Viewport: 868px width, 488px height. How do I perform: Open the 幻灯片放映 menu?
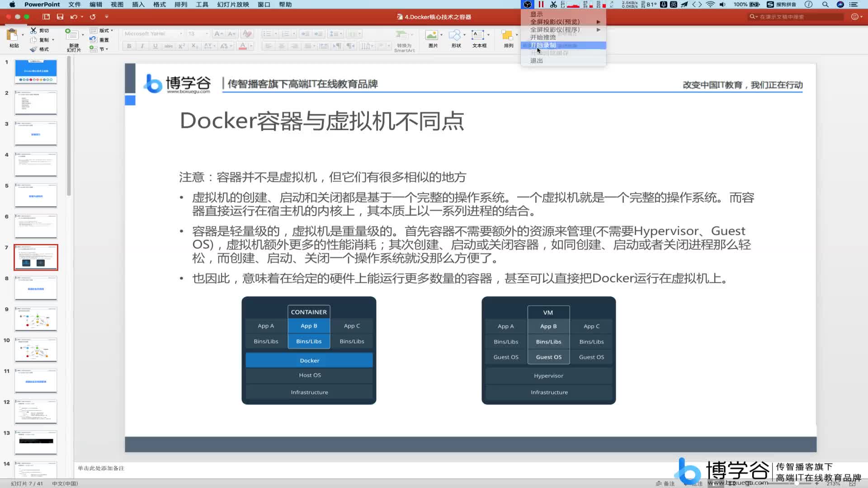click(x=233, y=5)
